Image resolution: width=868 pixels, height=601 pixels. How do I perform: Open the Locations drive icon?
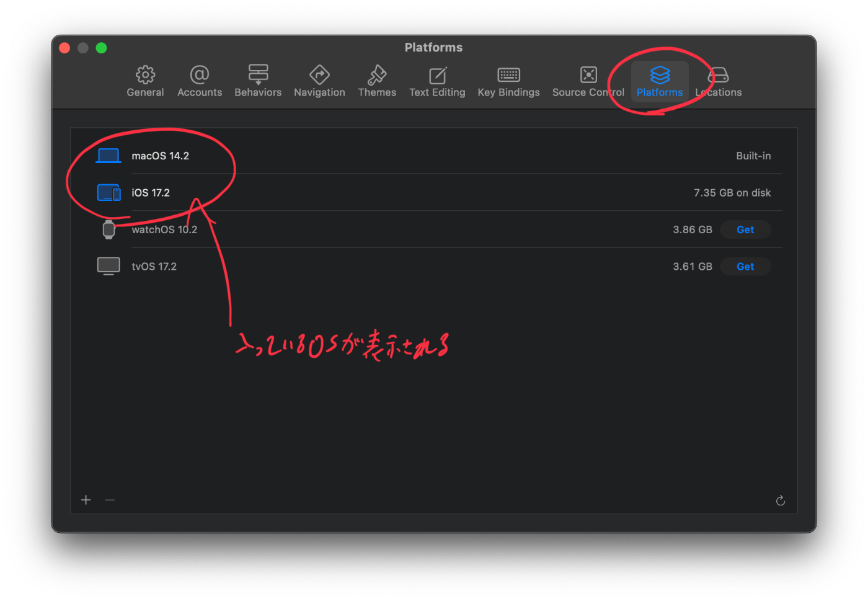tap(718, 76)
